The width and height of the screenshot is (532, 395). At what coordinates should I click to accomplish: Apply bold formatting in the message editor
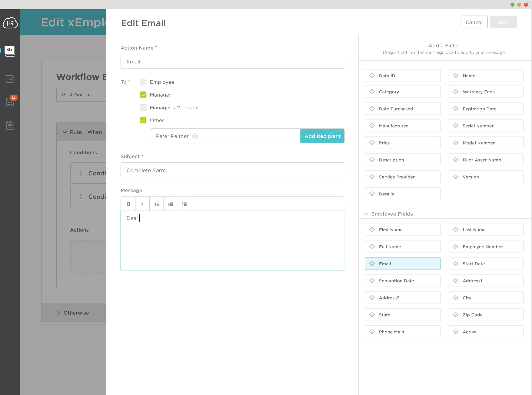pyautogui.click(x=128, y=203)
